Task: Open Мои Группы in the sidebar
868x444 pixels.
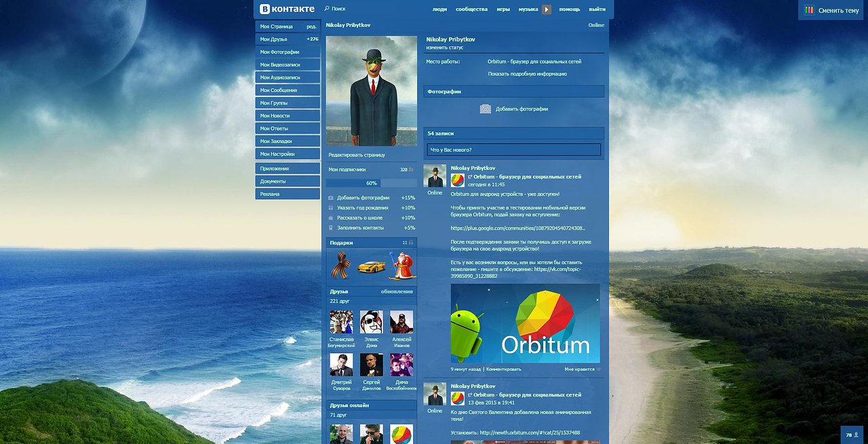Action: 288,103
